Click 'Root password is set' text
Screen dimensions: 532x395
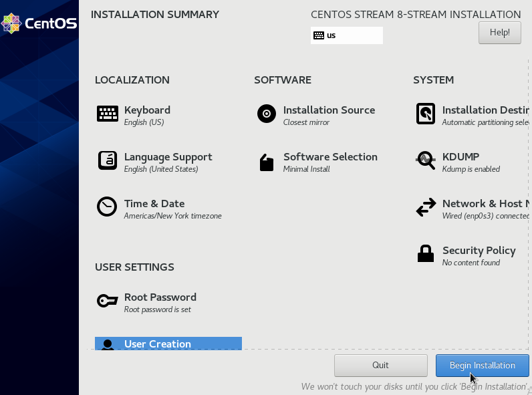click(158, 309)
